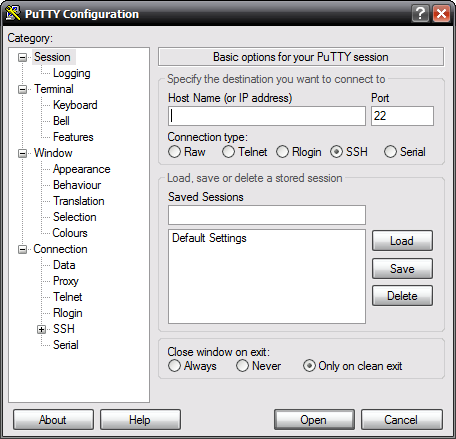The width and height of the screenshot is (456, 439).
Task: Open the Rlogin category in tree
Action: coord(68,313)
